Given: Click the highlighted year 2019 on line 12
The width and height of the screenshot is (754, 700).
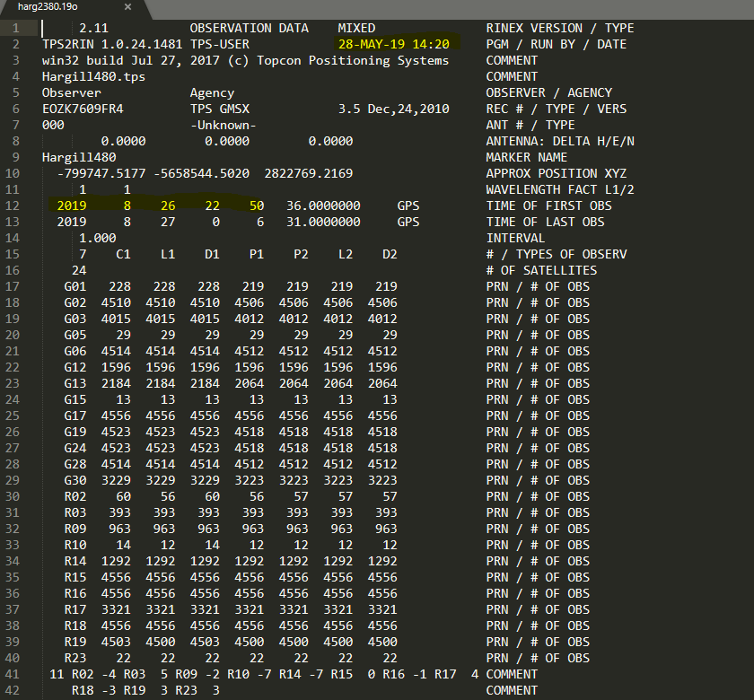Looking at the screenshot, I should tap(71, 206).
